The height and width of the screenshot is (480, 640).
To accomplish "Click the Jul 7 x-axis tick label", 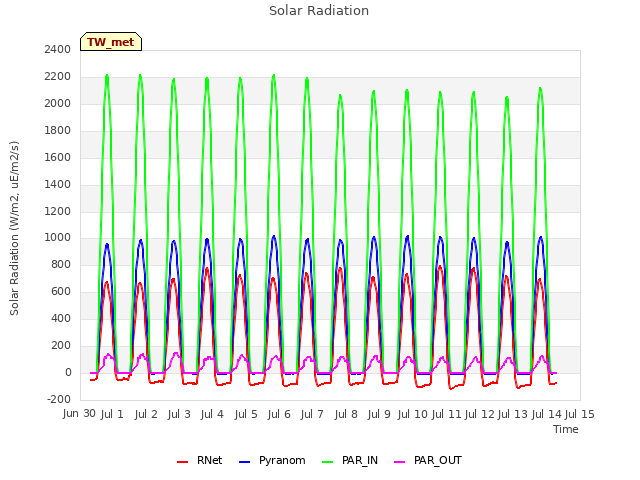I will (312, 414).
